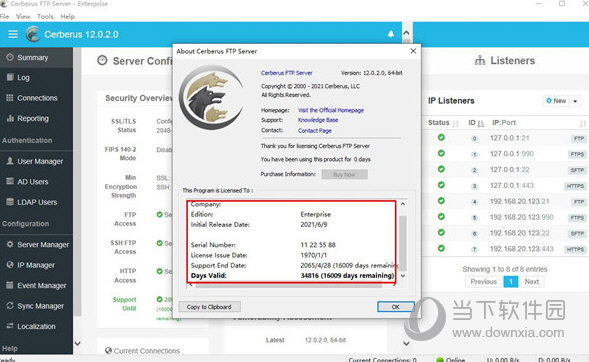Screen dimensions: 589x362
Task: Open notifications bell icon
Action: coord(391,34)
